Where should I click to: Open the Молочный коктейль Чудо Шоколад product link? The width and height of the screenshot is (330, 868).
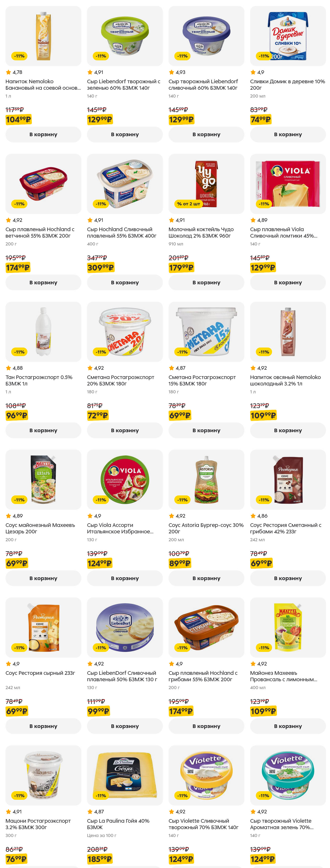click(201, 233)
